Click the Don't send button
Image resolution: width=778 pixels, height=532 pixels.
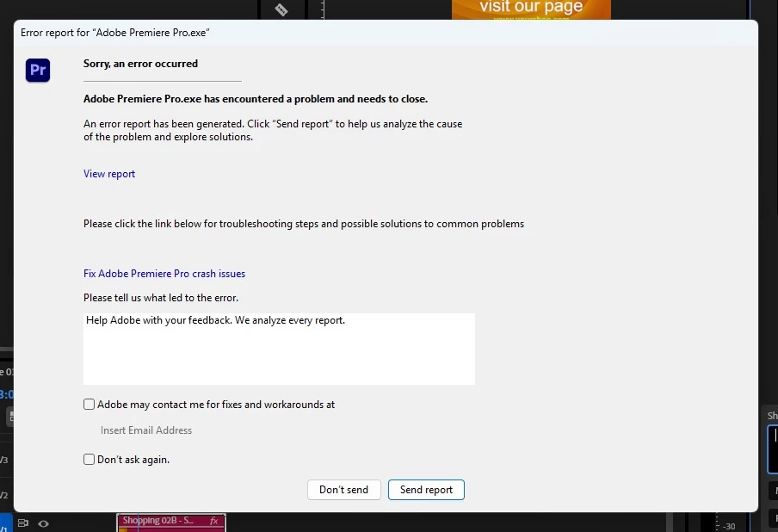(344, 490)
